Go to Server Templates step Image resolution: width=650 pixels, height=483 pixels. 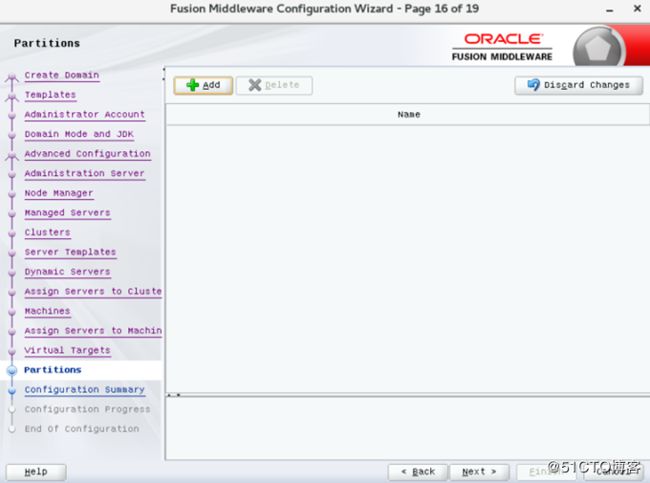[70, 252]
